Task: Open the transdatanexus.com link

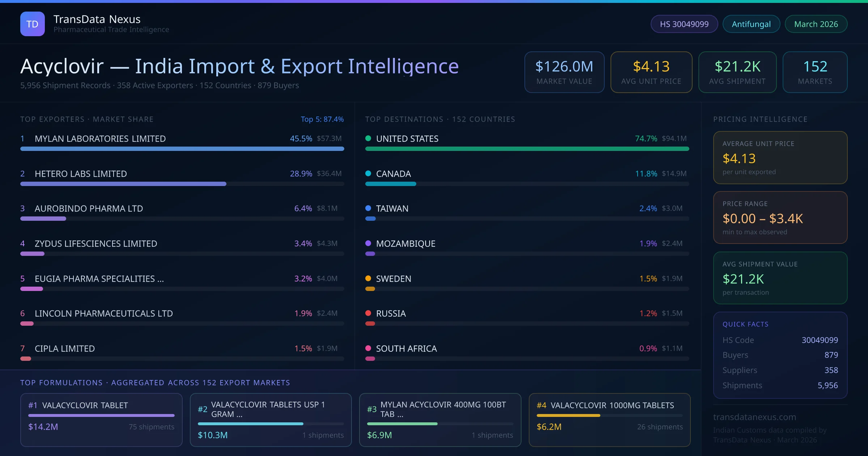Action: point(754,417)
